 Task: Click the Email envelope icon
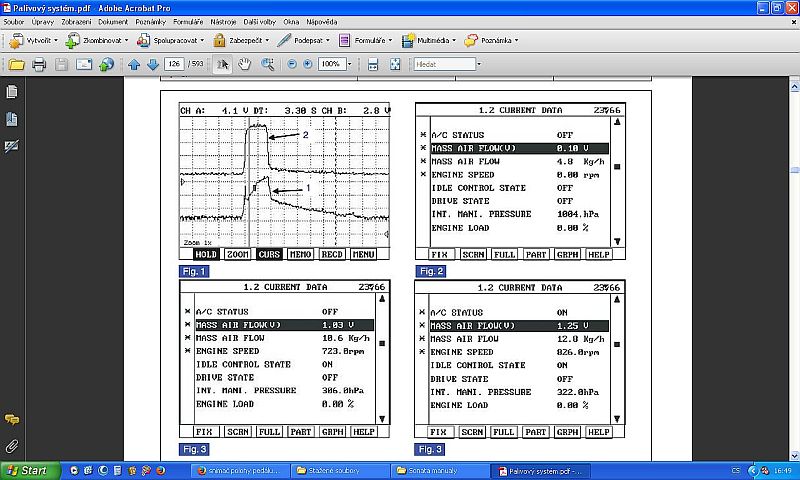[84, 65]
